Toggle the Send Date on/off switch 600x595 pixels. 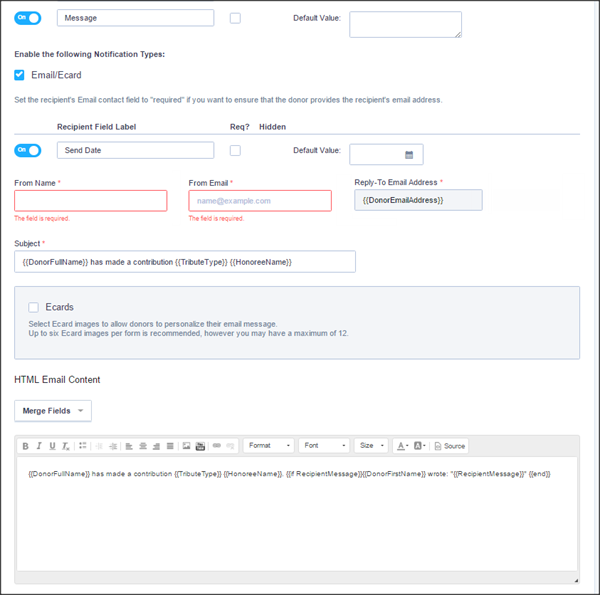pos(28,150)
